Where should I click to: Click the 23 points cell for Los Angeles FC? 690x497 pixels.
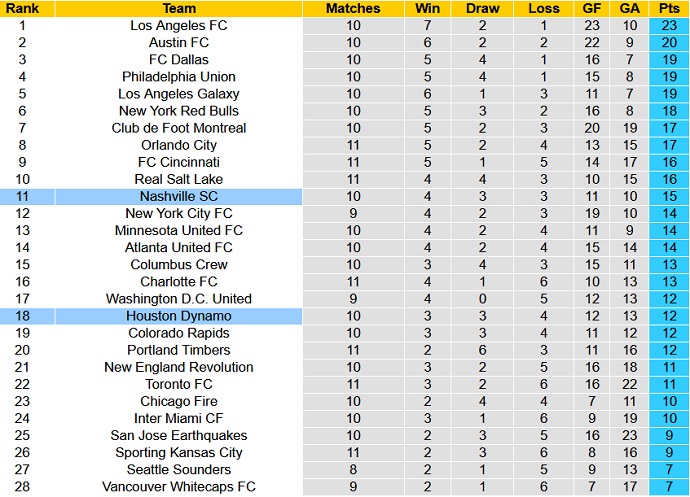[668, 25]
